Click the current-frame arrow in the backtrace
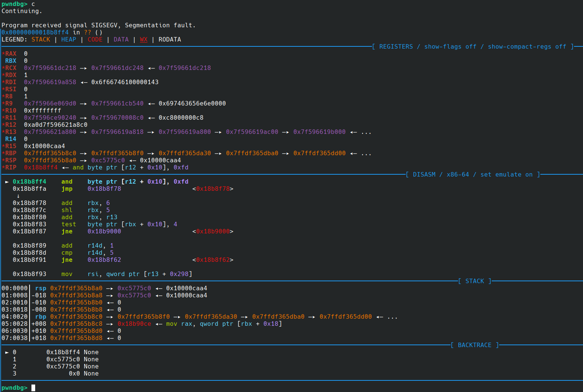 pyautogui.click(x=7, y=352)
